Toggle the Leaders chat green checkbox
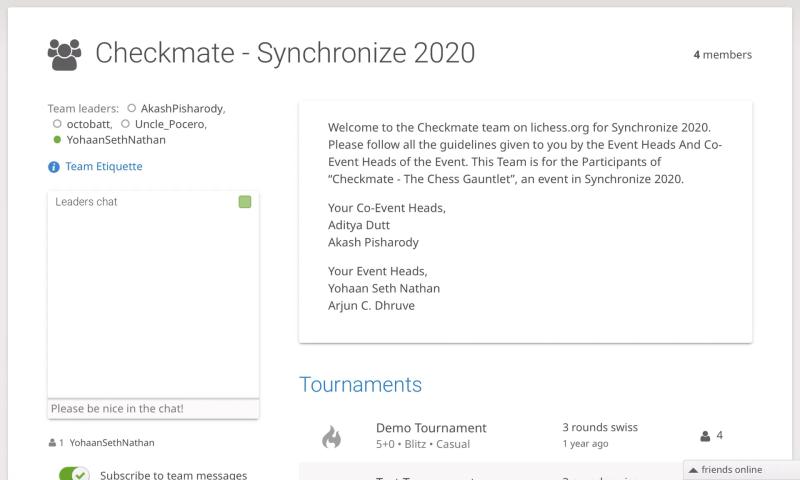 click(x=245, y=202)
